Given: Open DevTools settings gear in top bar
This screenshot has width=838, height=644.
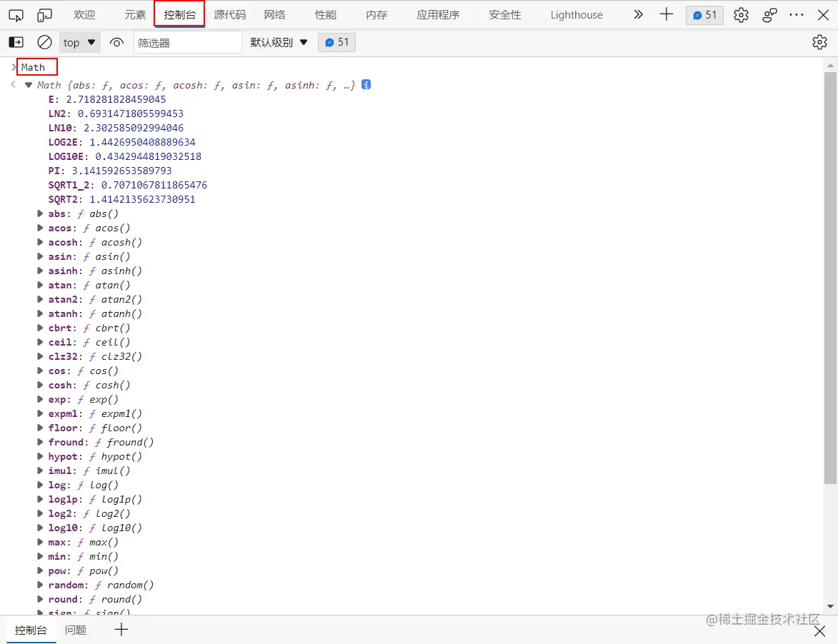Looking at the screenshot, I should pos(741,15).
